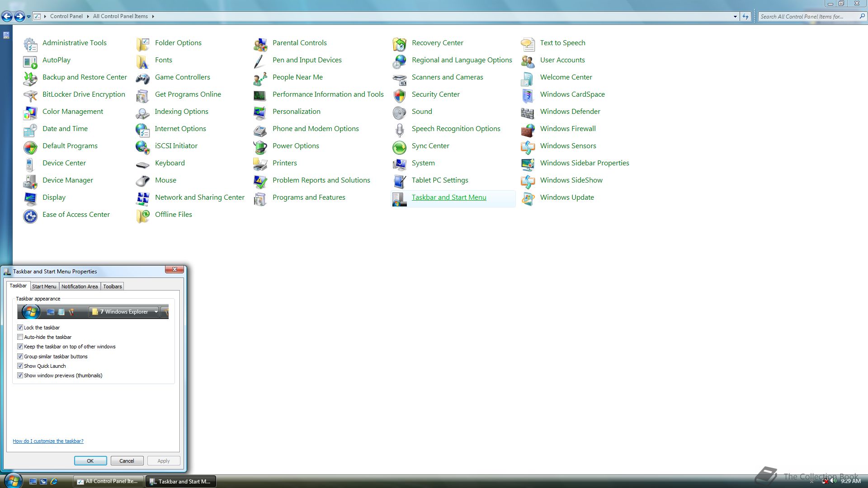This screenshot has width=868, height=488.
Task: Open the BitLocker Drive Encryption icon
Action: (30, 95)
